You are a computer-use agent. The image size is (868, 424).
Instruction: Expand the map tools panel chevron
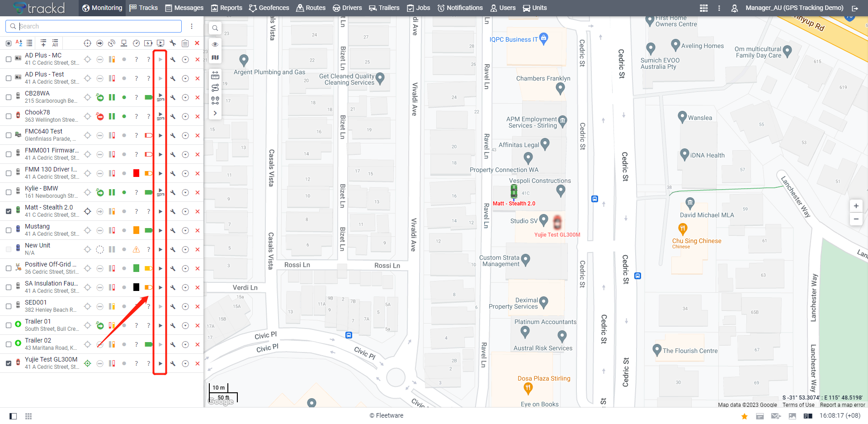pyautogui.click(x=215, y=113)
